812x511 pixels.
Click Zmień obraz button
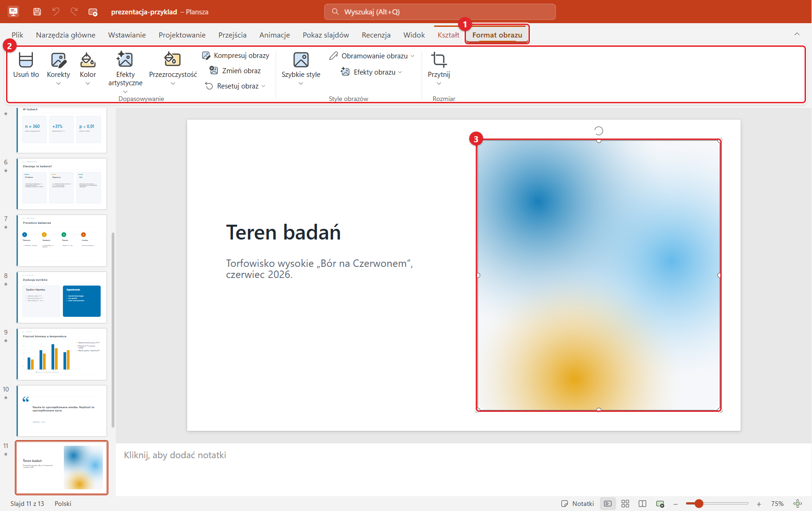[235, 70]
